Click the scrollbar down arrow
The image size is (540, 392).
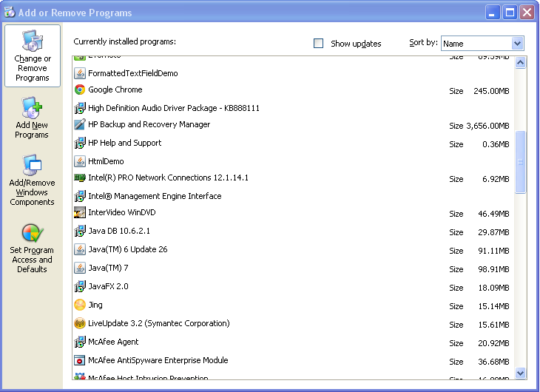[x=520, y=374]
